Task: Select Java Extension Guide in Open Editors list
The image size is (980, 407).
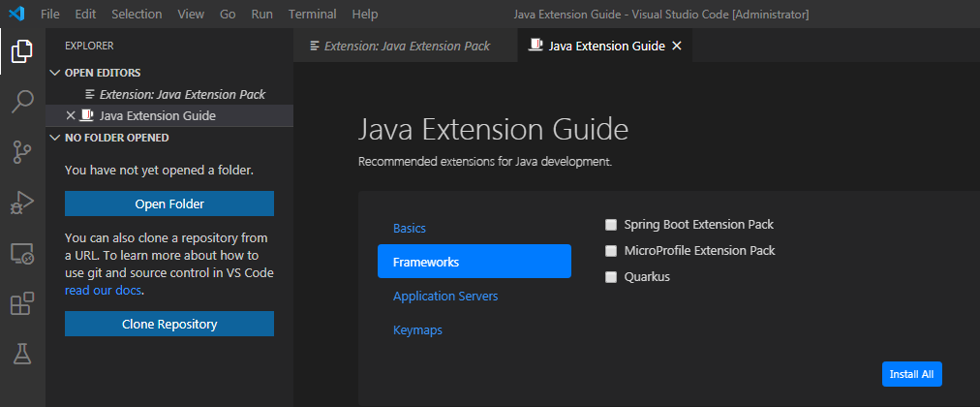Action: click(x=169, y=115)
